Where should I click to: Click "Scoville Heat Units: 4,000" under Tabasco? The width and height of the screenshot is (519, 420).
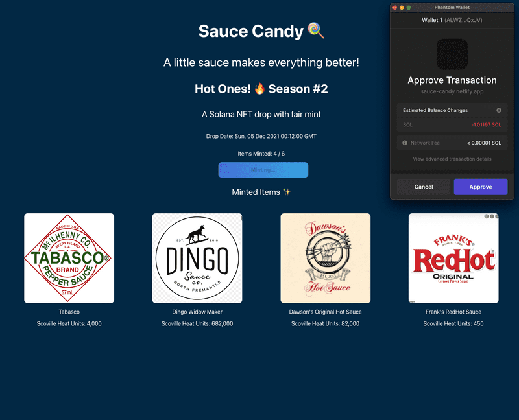[x=69, y=324]
